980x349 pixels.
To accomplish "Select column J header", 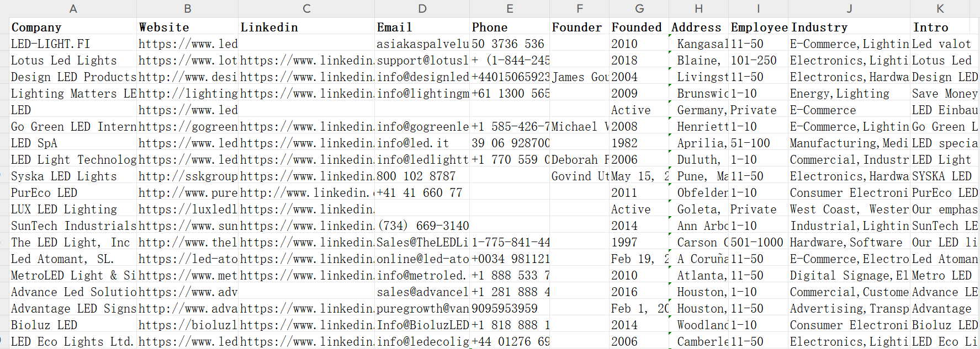I will [x=849, y=8].
